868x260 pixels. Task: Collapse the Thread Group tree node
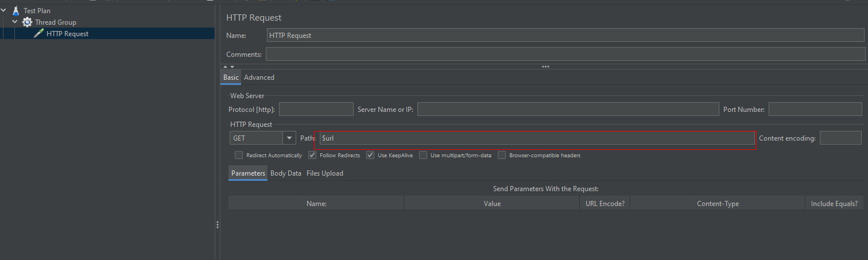[x=15, y=22]
